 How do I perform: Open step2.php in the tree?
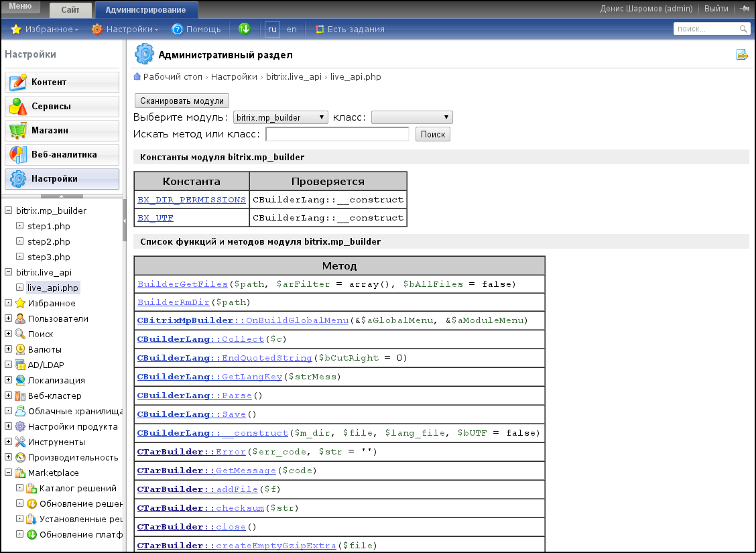[49, 241]
